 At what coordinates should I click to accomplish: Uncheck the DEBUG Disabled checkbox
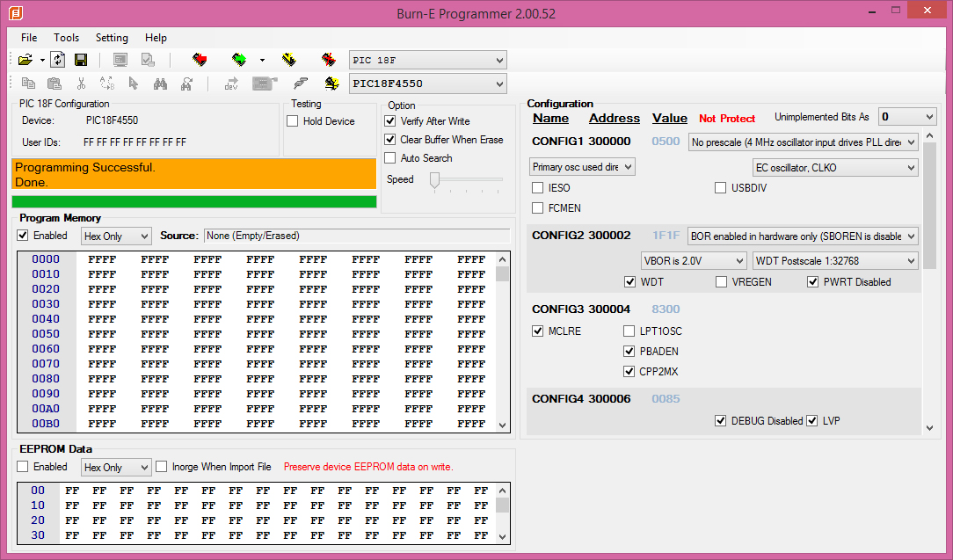tap(720, 420)
